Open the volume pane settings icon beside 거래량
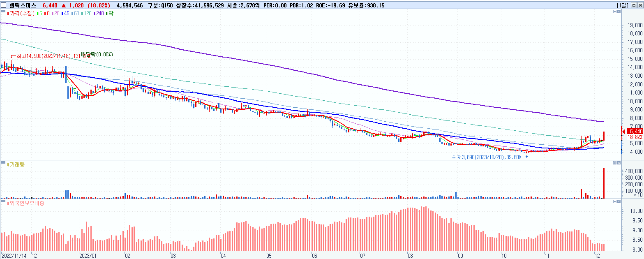Viewport: 644px width, 259px height. coord(3,163)
